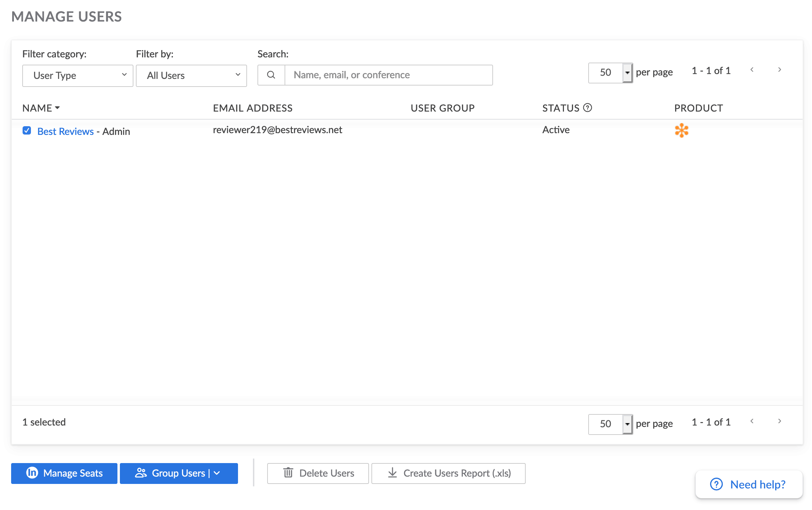
Task: Click the Delete Users button
Action: point(318,473)
